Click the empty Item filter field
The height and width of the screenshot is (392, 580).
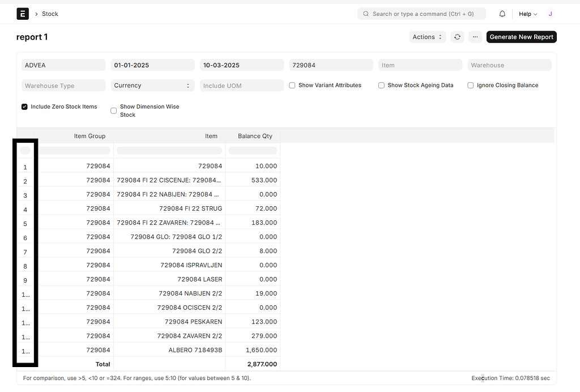coord(420,65)
